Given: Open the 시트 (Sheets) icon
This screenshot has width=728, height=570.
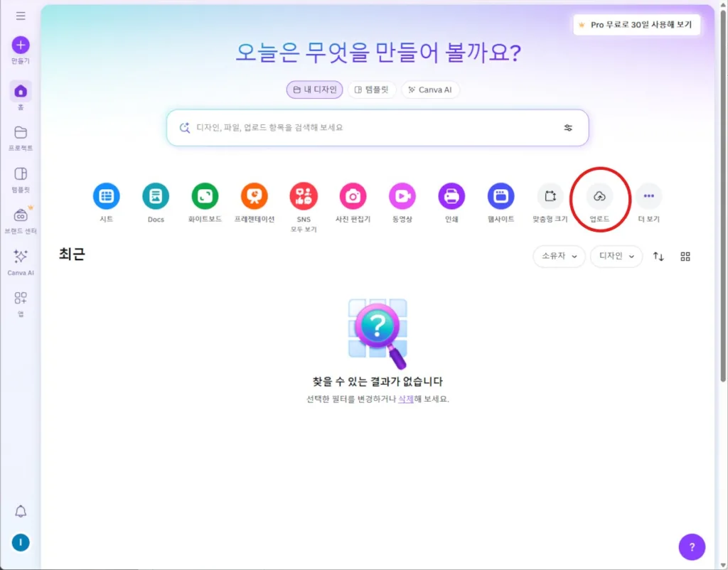Looking at the screenshot, I should [x=106, y=196].
